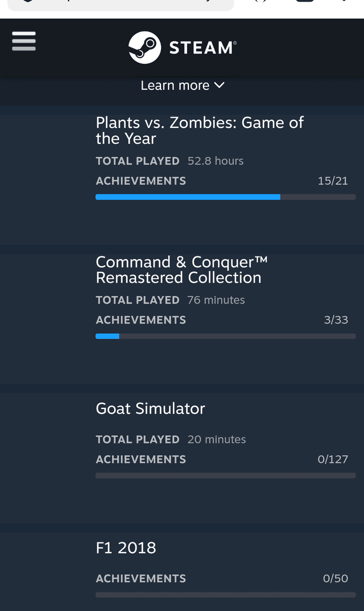The width and height of the screenshot is (364, 611).
Task: Click the Goat Simulator achievements progress bar
Action: point(225,475)
